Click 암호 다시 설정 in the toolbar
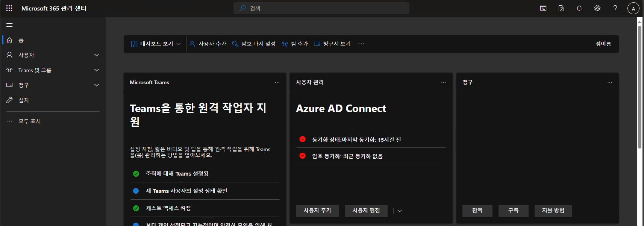This screenshot has width=644, height=226. click(254, 44)
